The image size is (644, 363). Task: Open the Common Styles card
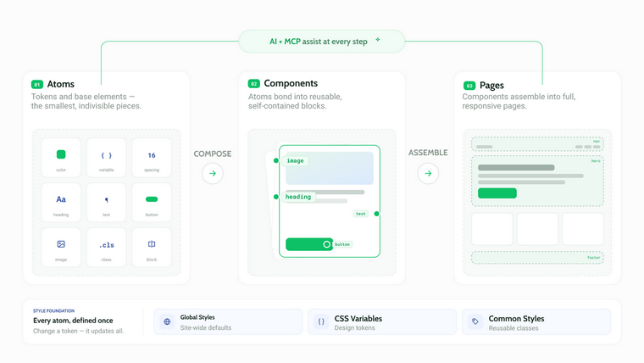pos(536,322)
